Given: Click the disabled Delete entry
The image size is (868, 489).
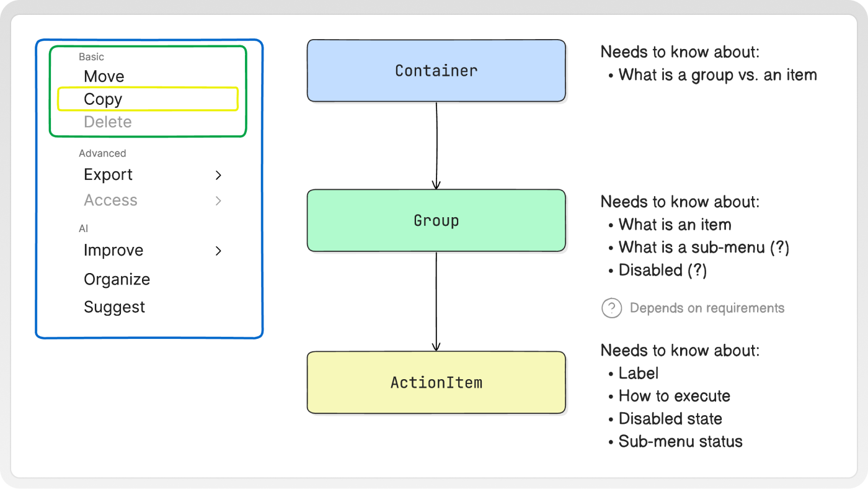Looking at the screenshot, I should [108, 122].
